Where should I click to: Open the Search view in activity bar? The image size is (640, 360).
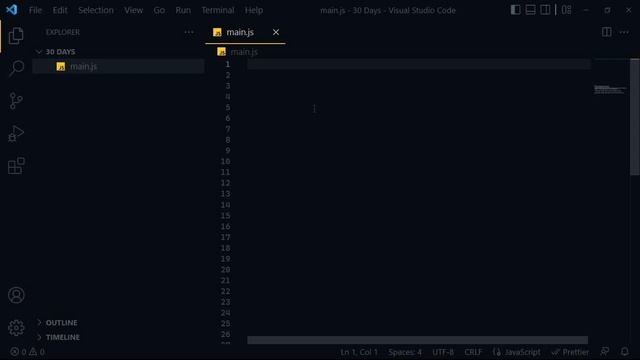click(16, 68)
